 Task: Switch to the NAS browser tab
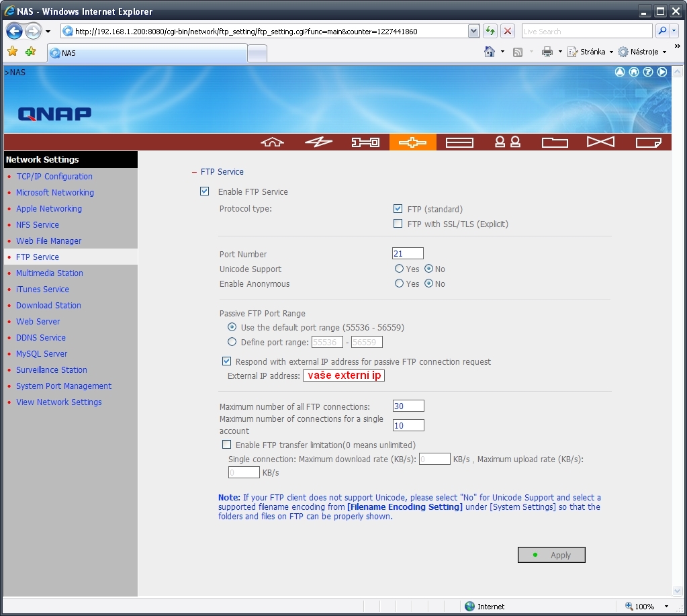[147, 53]
